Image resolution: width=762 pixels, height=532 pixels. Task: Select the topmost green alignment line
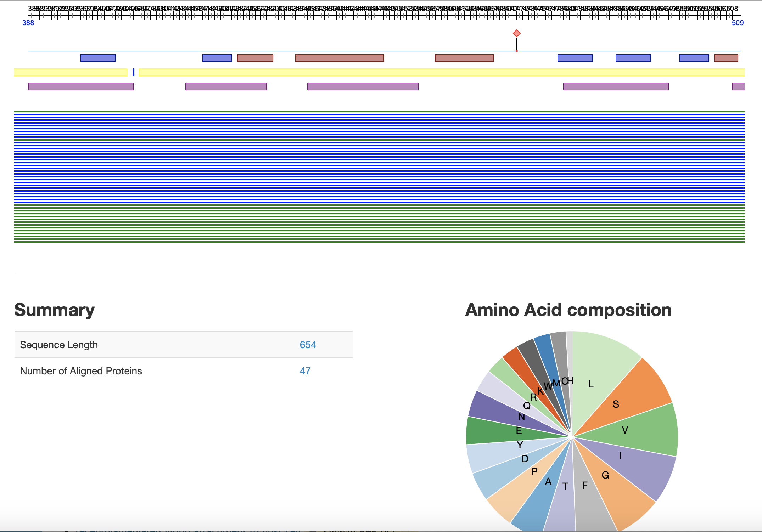tap(379, 112)
